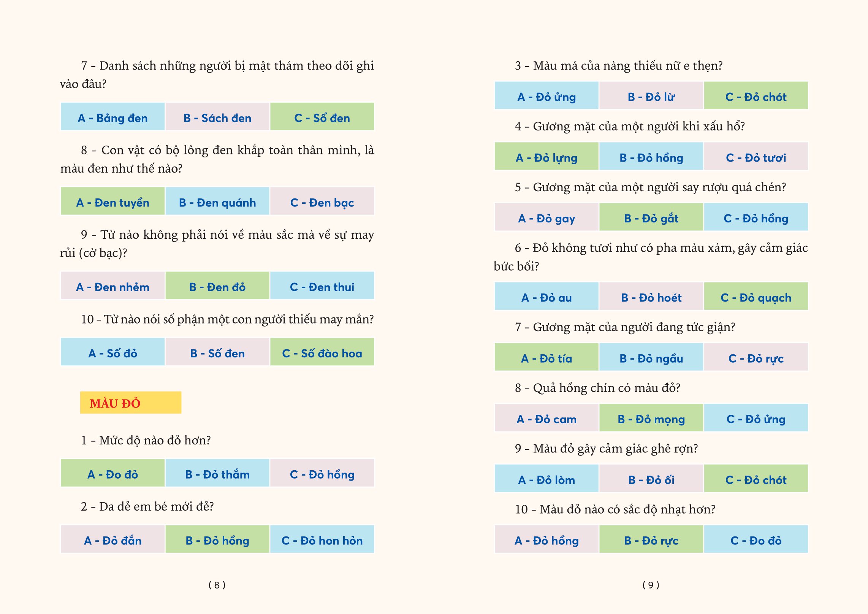This screenshot has height=614, width=868.
Task: Choose option 'A - Đen tuyền'
Action: coord(112,202)
